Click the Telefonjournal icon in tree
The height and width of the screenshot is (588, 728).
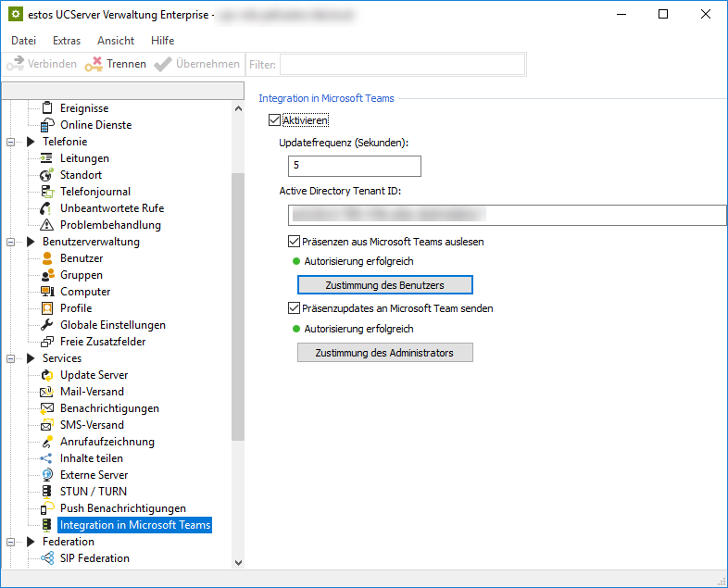[x=47, y=192]
